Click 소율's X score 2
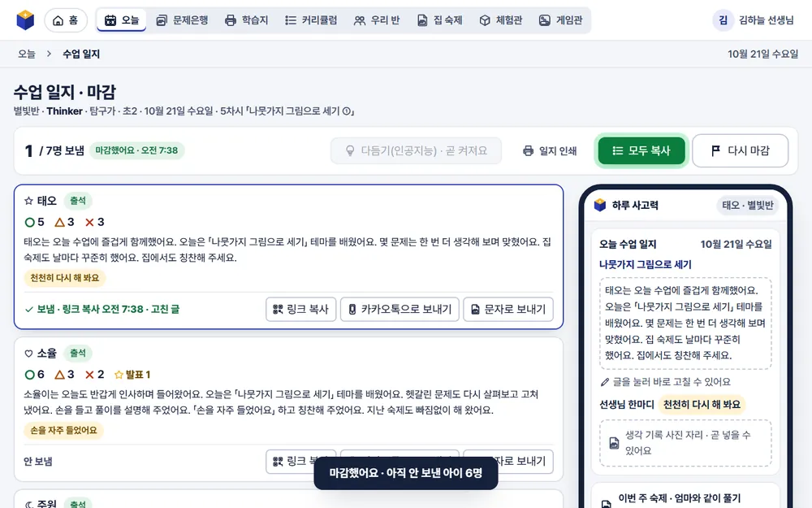 coord(95,374)
